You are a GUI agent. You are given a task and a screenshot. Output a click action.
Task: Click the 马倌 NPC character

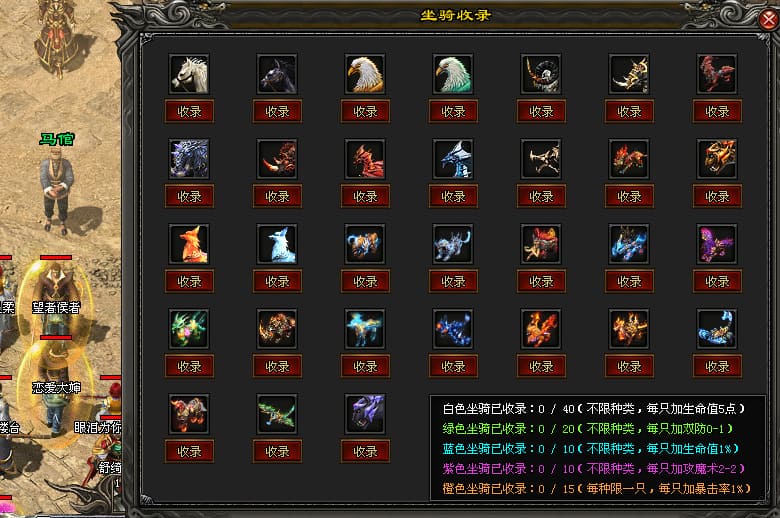point(56,192)
